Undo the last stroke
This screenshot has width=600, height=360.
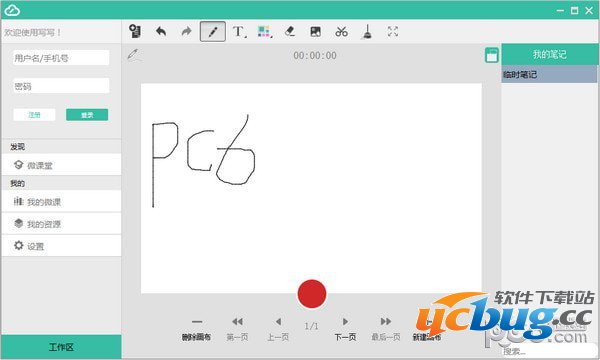161,31
